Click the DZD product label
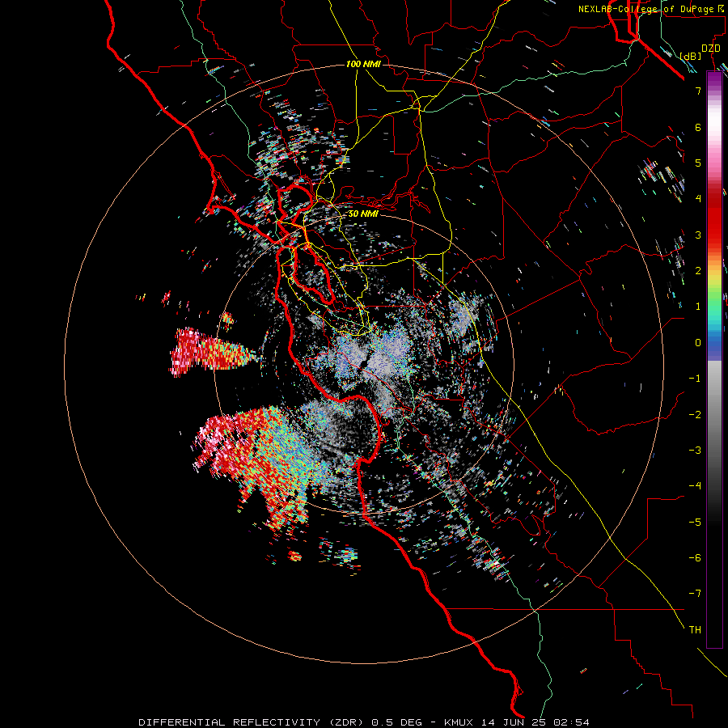 (x=710, y=49)
